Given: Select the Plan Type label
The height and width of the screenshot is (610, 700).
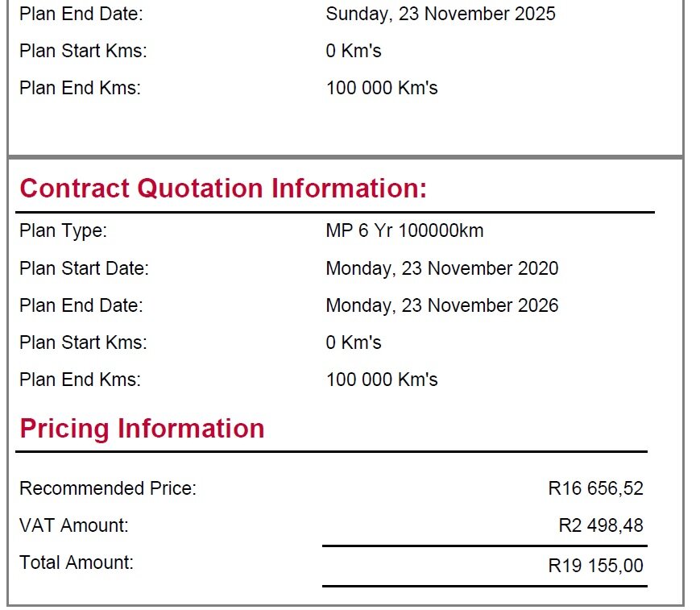Looking at the screenshot, I should pos(64,231).
